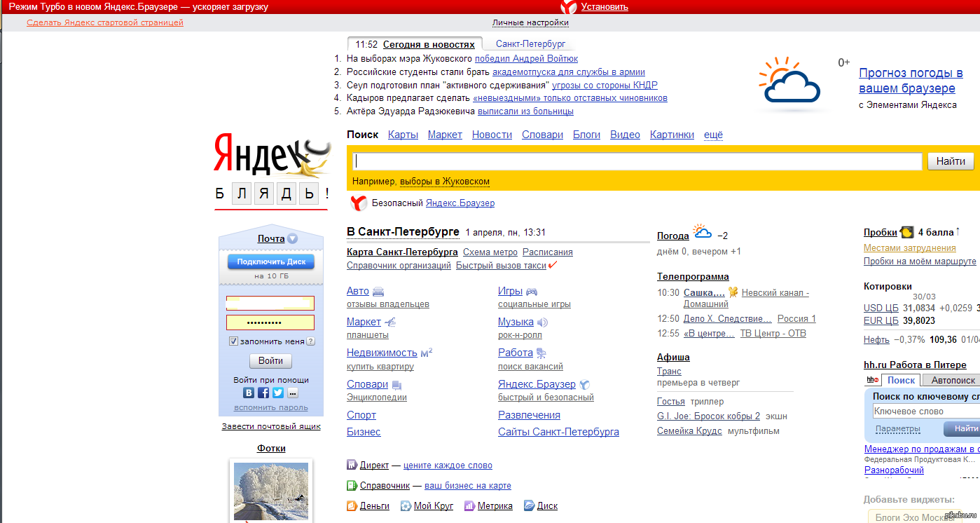
Task: Click the USD ЦБ exchange rate link
Action: point(881,308)
